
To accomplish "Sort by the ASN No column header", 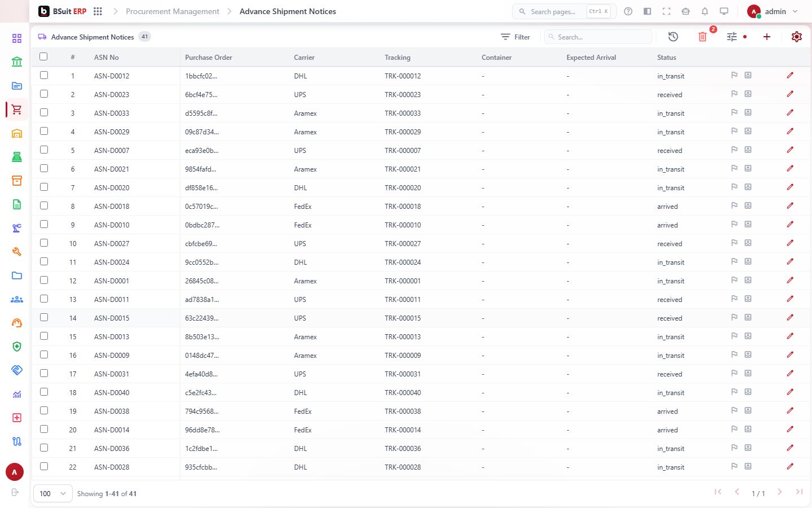I will click(107, 58).
